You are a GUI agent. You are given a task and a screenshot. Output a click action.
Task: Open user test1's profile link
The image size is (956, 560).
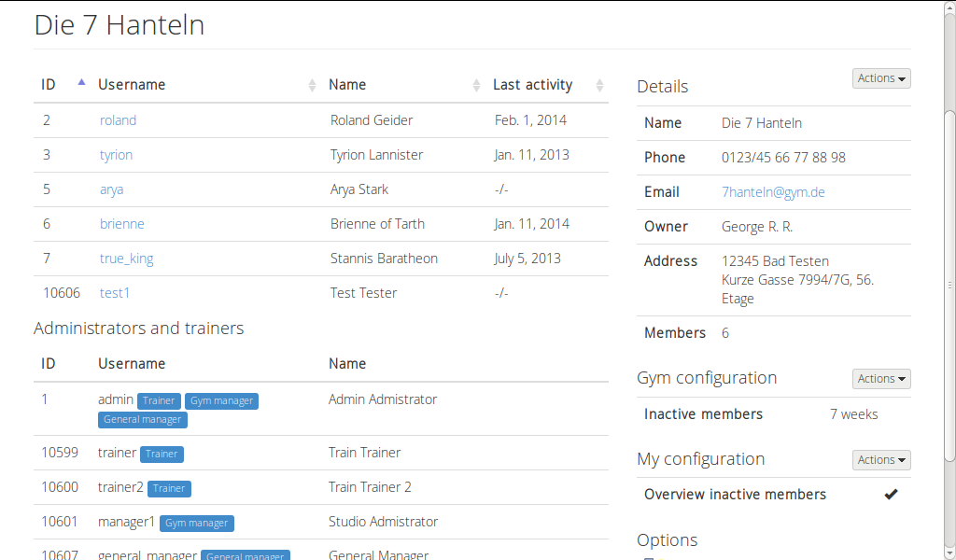pos(115,293)
